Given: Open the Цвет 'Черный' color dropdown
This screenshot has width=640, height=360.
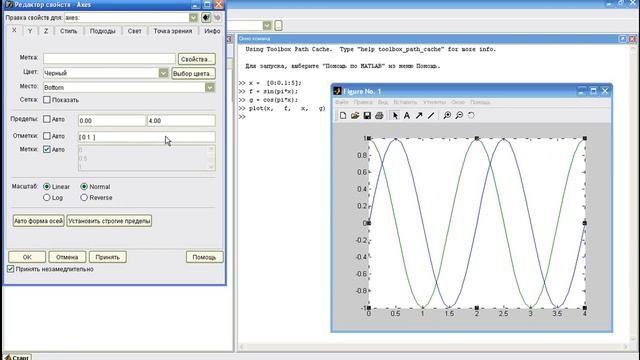Looking at the screenshot, I should 163,73.
